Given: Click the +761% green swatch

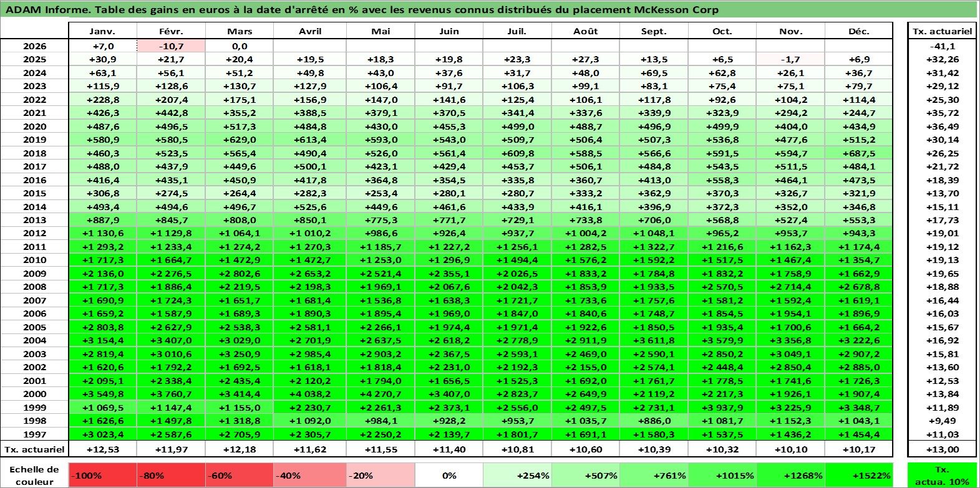Looking at the screenshot, I should [654, 475].
